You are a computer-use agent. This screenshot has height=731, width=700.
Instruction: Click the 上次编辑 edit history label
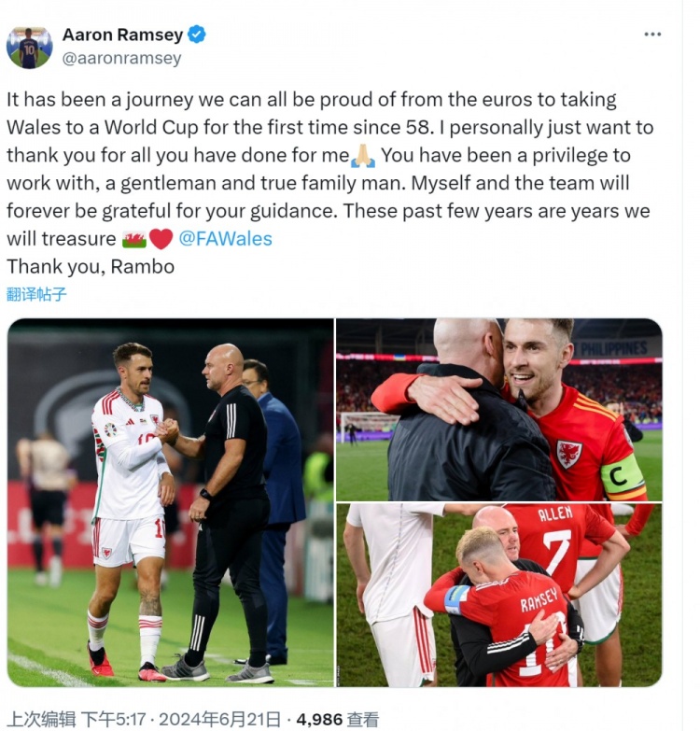coord(41,720)
